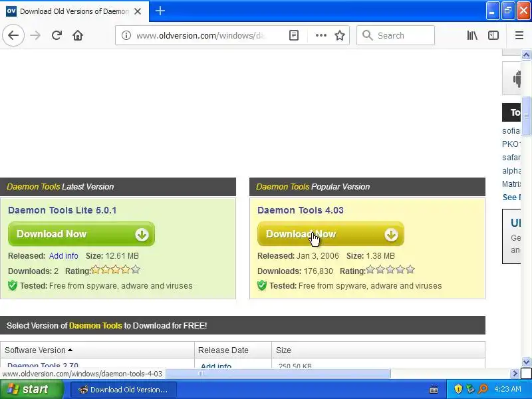Click the Size: 12.61 MB text
Image resolution: width=532 pixels, height=399 pixels.
[112, 256]
